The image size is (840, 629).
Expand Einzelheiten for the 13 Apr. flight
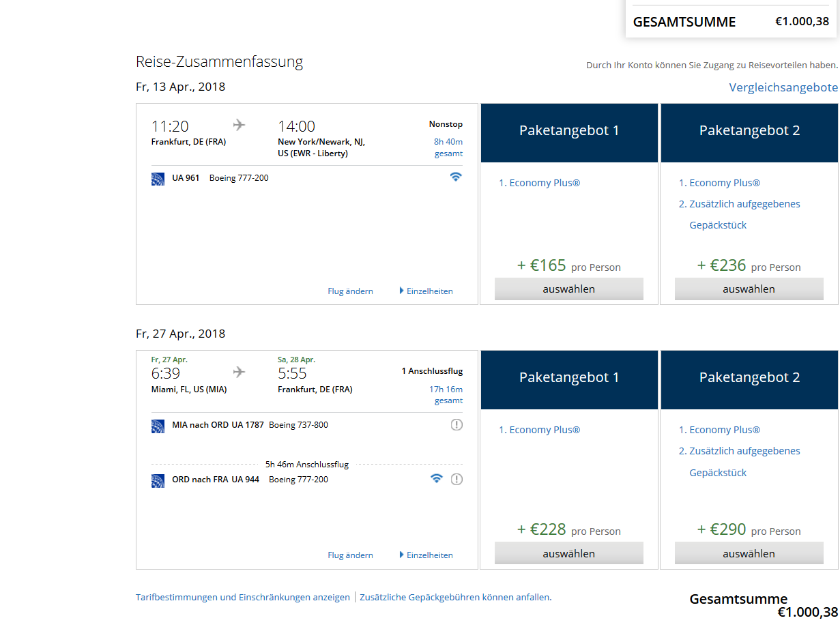coord(426,291)
